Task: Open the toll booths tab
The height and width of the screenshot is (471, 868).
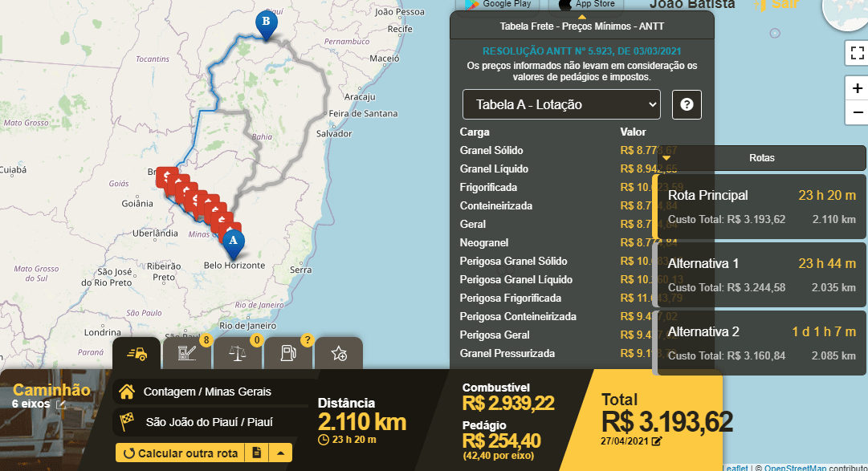Action: 186,353
